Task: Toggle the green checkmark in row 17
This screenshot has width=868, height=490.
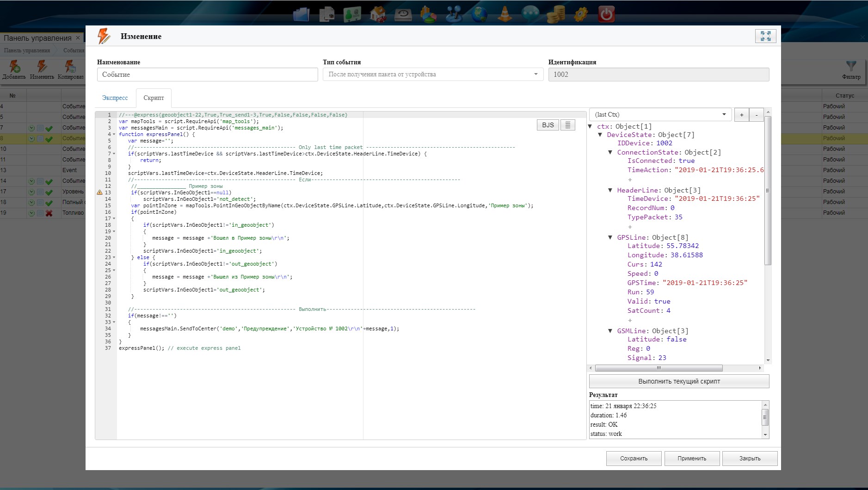Action: [x=49, y=192]
